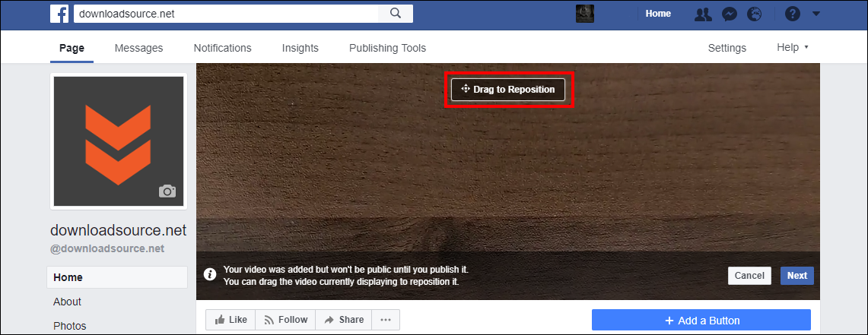Open the Quick Help question mark icon
The image size is (868, 335).
pyautogui.click(x=793, y=14)
